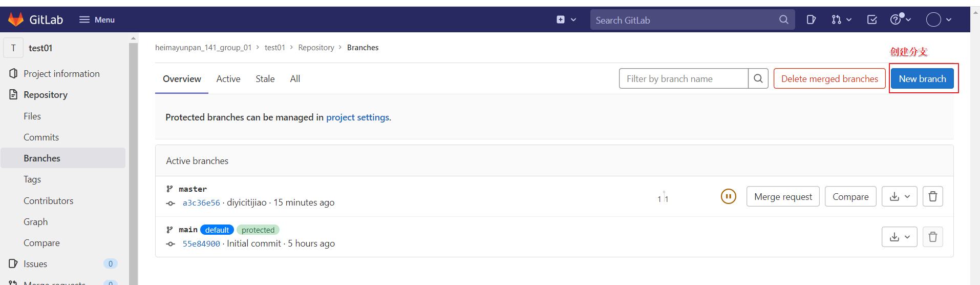Click the test01 project avatar
This screenshot has width=980, height=285.
14,48
